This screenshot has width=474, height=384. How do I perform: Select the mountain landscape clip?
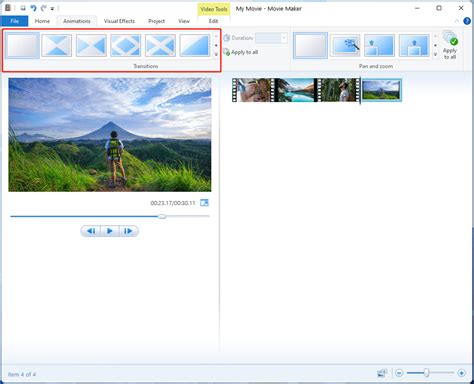pos(382,90)
